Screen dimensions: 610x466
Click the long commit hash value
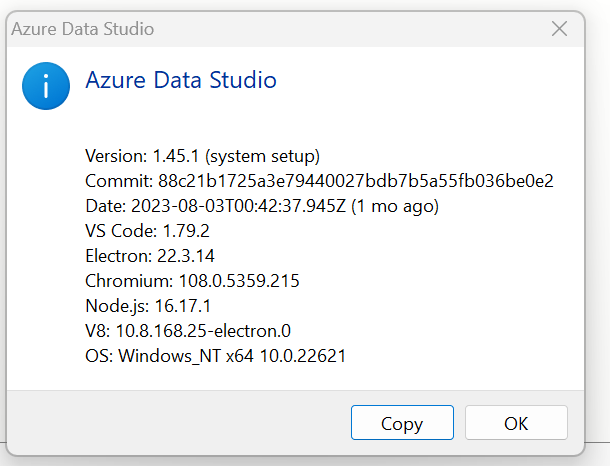pyautogui.click(x=355, y=181)
